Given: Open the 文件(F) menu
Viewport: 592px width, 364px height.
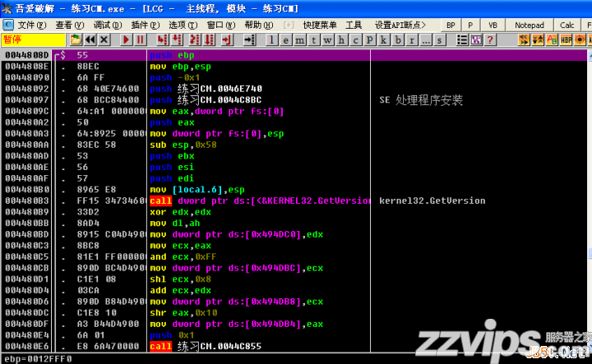Looking at the screenshot, I should [x=32, y=25].
